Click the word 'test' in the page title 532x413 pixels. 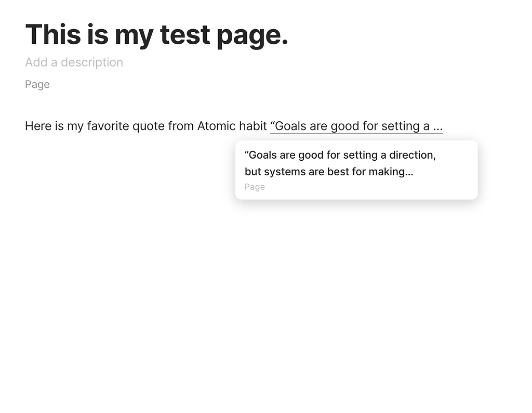[185, 35]
